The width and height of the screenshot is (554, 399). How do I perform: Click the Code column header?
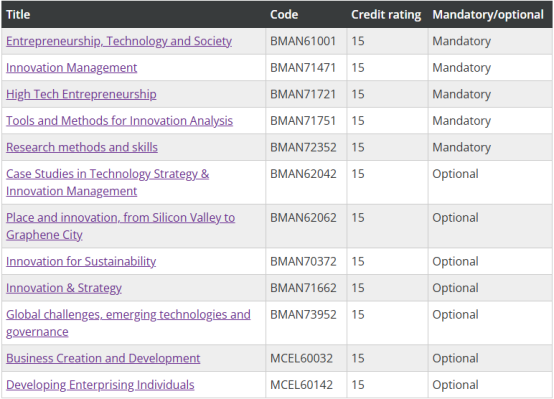pyautogui.click(x=284, y=14)
